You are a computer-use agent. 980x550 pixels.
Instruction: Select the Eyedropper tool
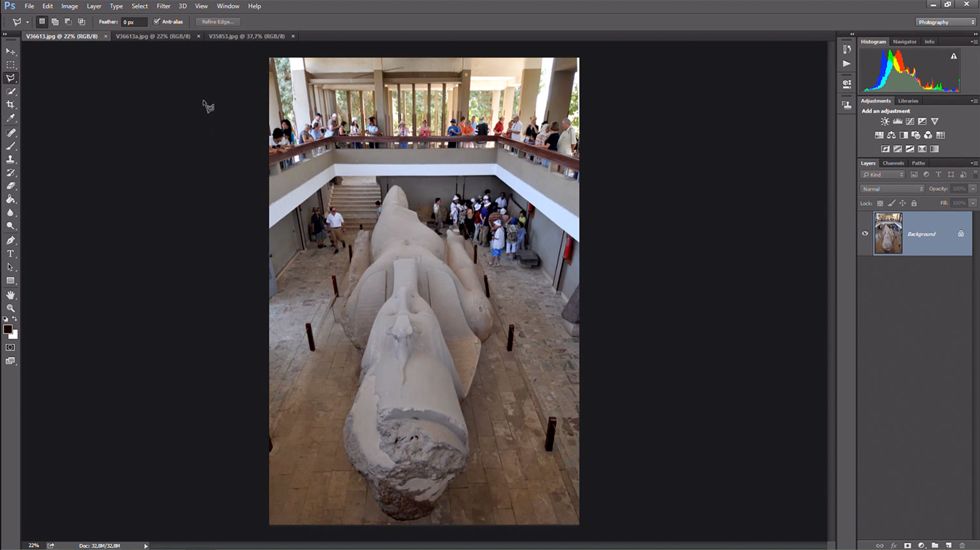[x=10, y=118]
